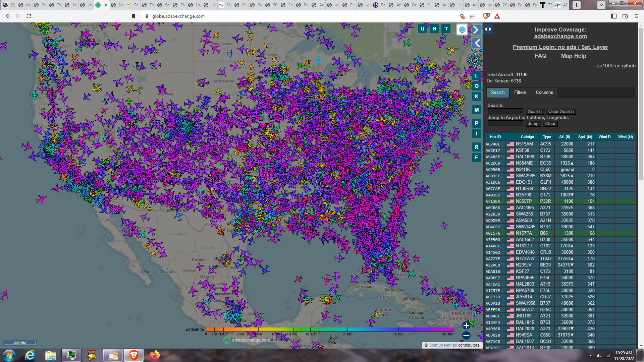The height and width of the screenshot is (362, 644).
Task: Select highlighted row N555TP
Action: pyautogui.click(x=560, y=201)
